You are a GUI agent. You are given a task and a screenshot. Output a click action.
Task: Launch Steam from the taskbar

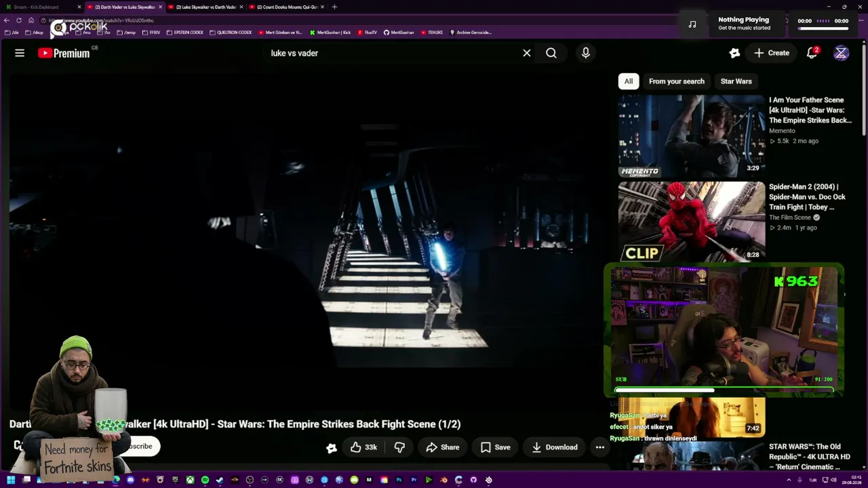click(x=220, y=480)
